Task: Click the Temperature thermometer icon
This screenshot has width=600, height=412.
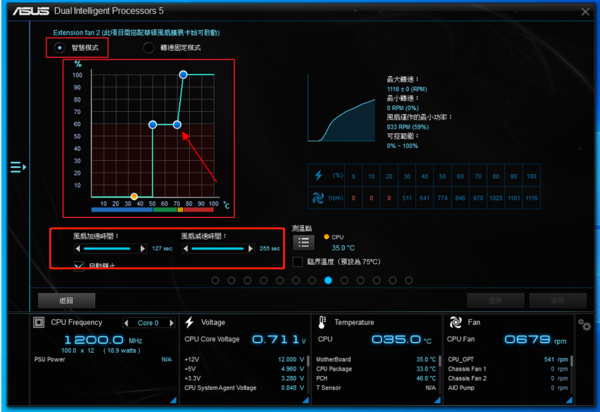Action: [323, 323]
